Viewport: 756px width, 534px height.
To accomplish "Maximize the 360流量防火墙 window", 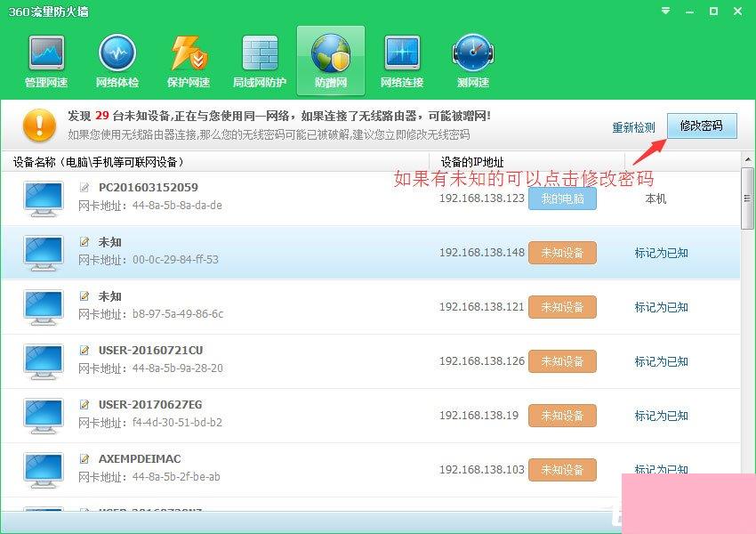I will pos(713,11).
